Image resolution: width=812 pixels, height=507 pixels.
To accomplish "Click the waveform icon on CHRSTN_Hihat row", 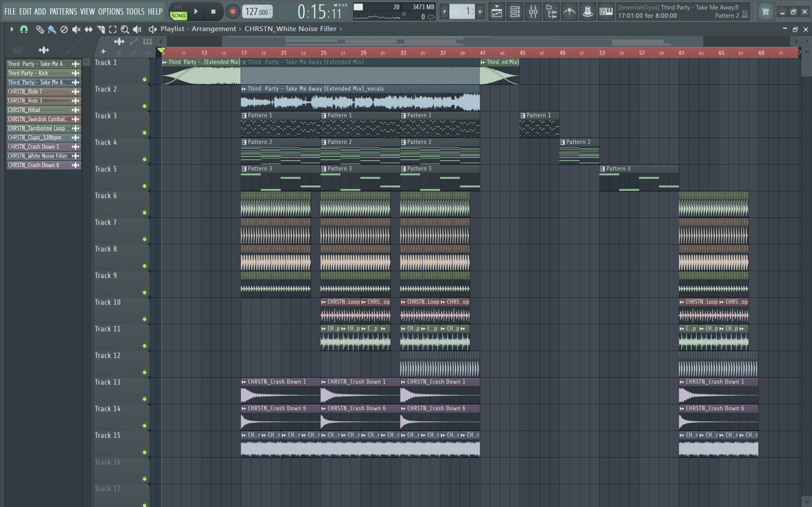I will tap(75, 110).
